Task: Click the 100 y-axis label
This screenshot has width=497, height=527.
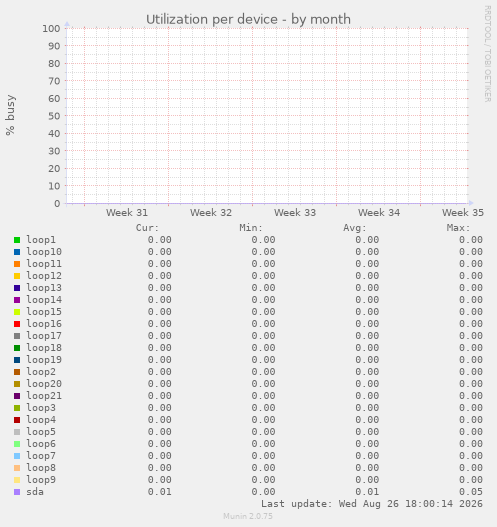Action: (51, 29)
